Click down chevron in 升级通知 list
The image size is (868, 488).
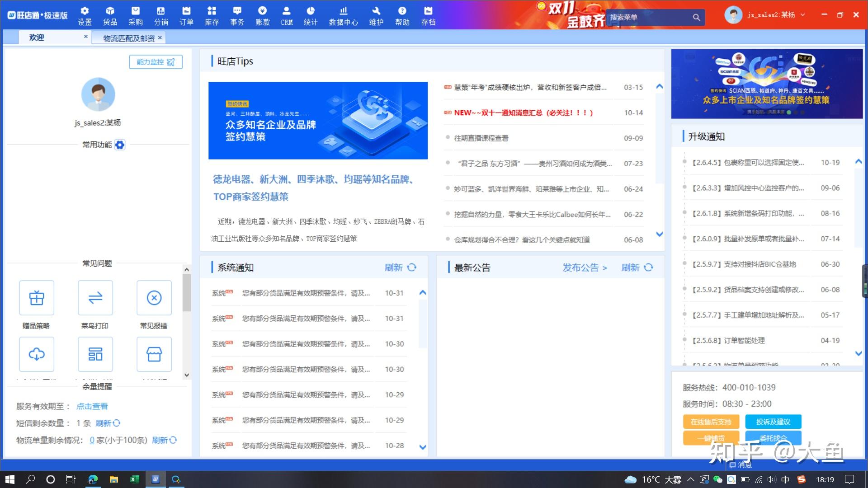(x=859, y=353)
